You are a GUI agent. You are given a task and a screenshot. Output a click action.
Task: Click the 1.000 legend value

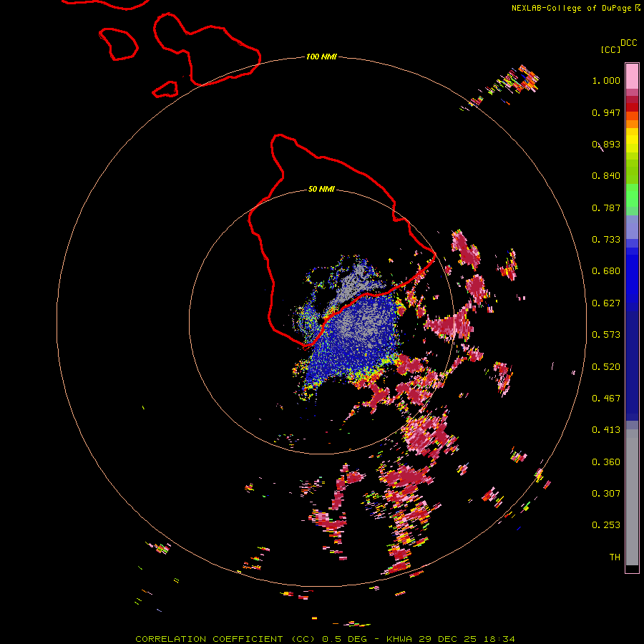click(606, 80)
